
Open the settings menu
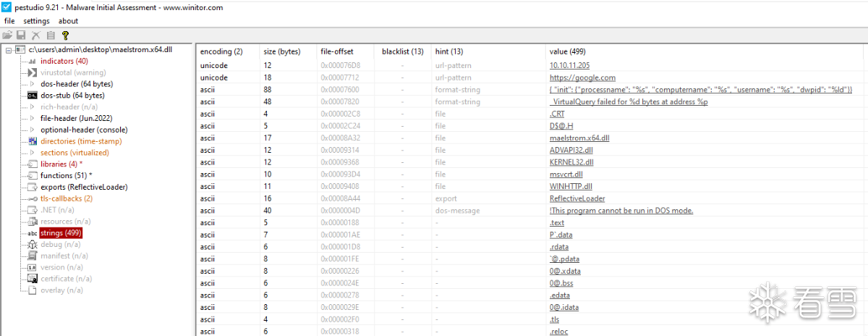tap(36, 21)
